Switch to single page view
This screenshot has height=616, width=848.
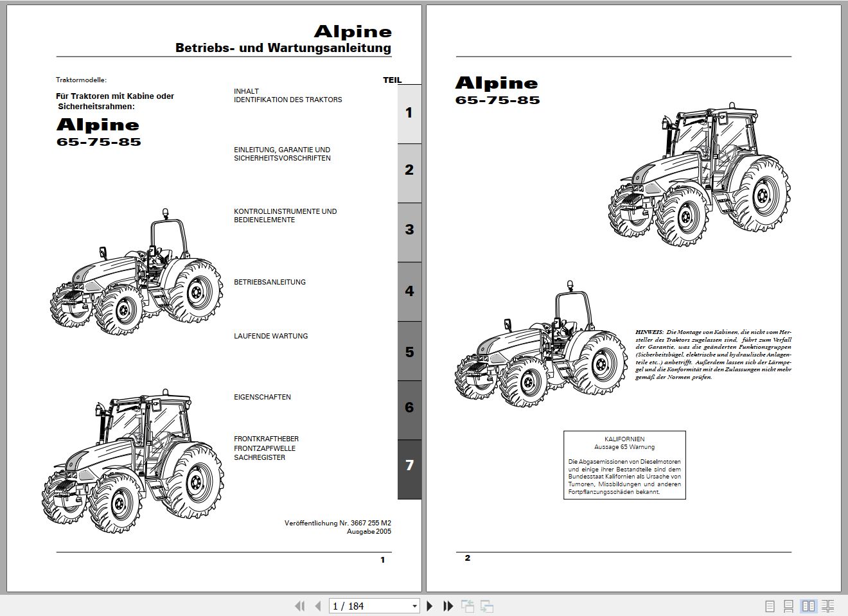(x=770, y=606)
